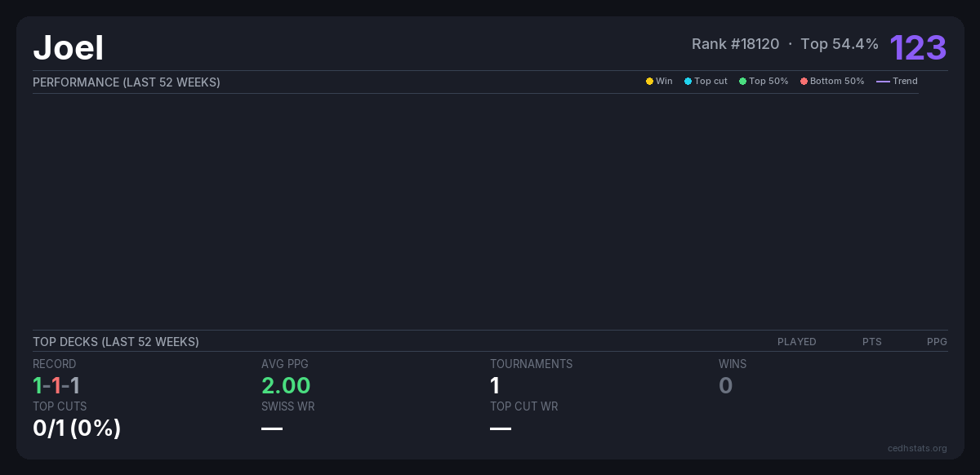Click the purple 123 score
This screenshot has height=475, width=980.
pyautogui.click(x=918, y=47)
